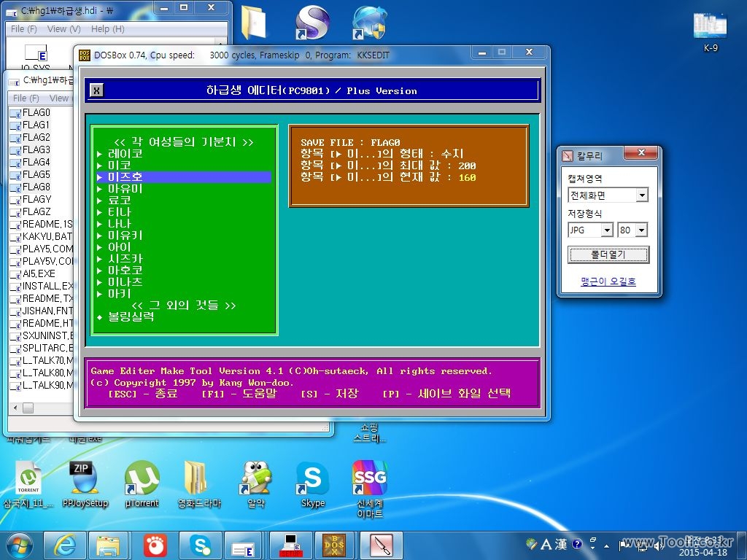747x560 pixels.
Task: Select 마키 in the character list
Action: point(119,293)
